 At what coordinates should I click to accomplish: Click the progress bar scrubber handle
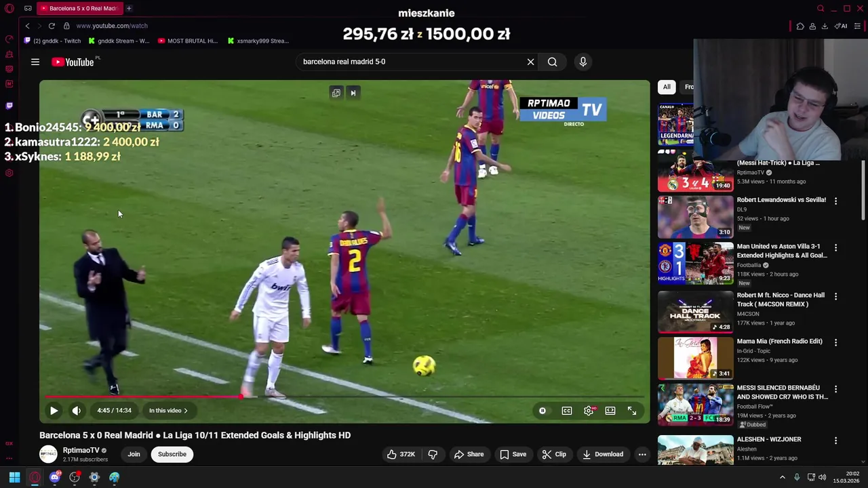click(241, 396)
